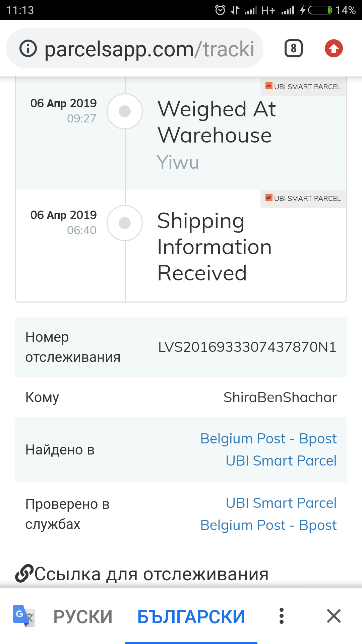
Task: Open Belgium Post - Bpost link under Проверено в службах
Action: click(268, 525)
